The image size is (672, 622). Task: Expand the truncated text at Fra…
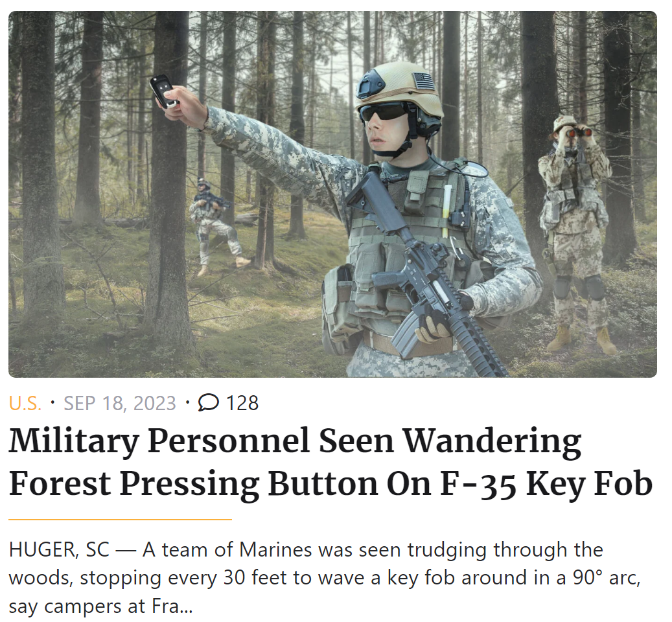pyautogui.click(x=172, y=606)
